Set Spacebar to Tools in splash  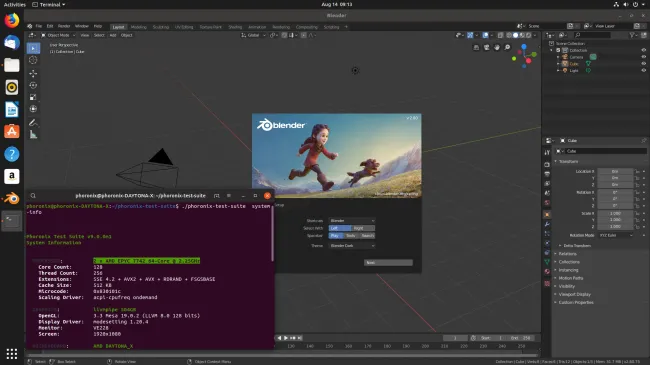[351, 236]
